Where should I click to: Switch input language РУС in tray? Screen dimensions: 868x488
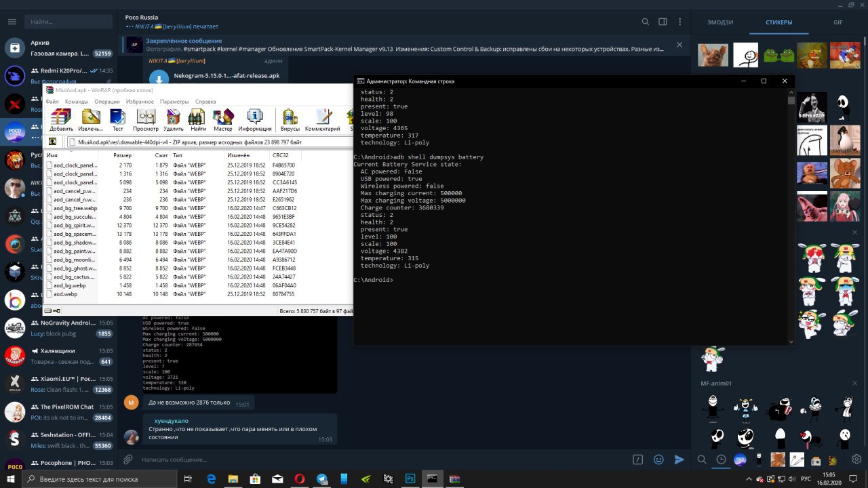pyautogui.click(x=806, y=479)
